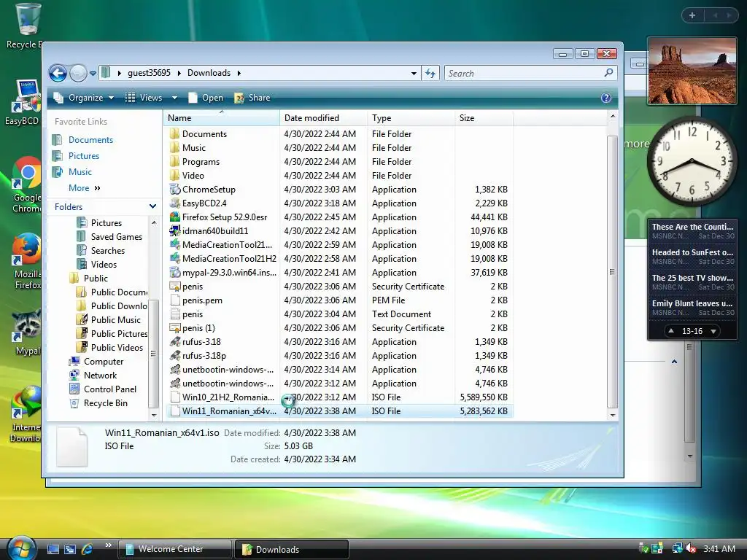The height and width of the screenshot is (560, 747).
Task: Launch Internet Explorer from quick launch
Action: point(87,549)
